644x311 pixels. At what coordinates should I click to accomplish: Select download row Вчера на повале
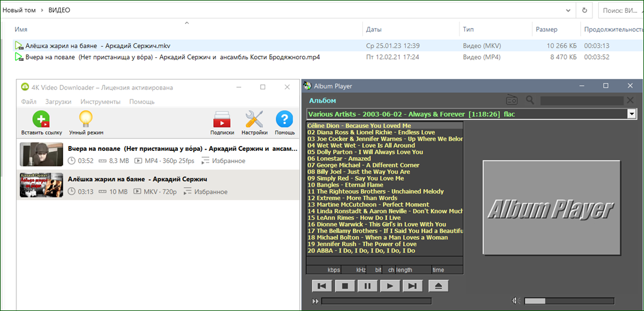[x=158, y=154]
